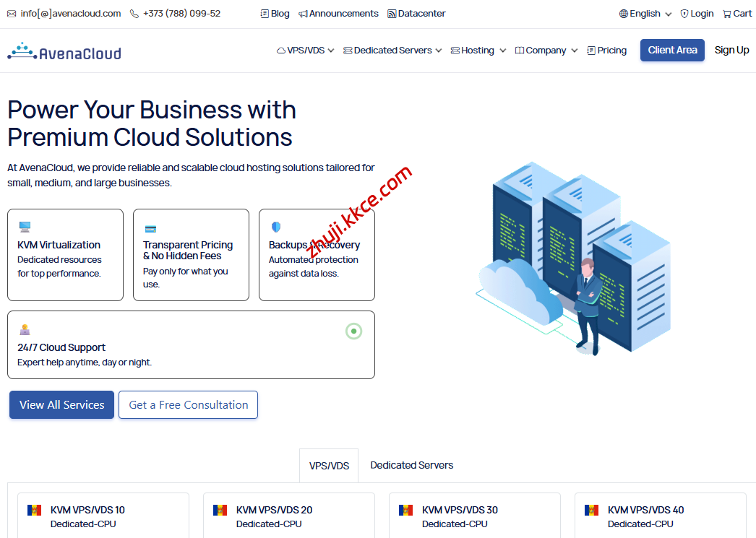Click the Backups shield icon
The height and width of the screenshot is (538, 756).
(x=275, y=227)
